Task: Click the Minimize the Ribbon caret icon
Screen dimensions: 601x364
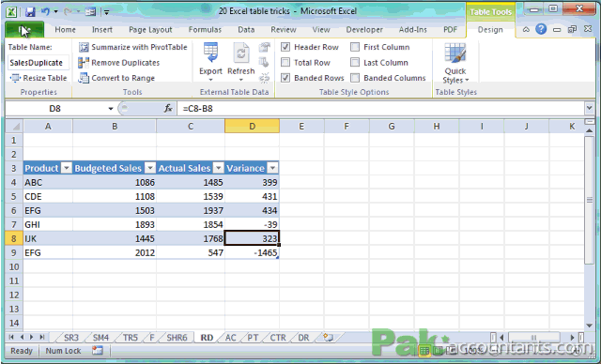Action: [526, 29]
